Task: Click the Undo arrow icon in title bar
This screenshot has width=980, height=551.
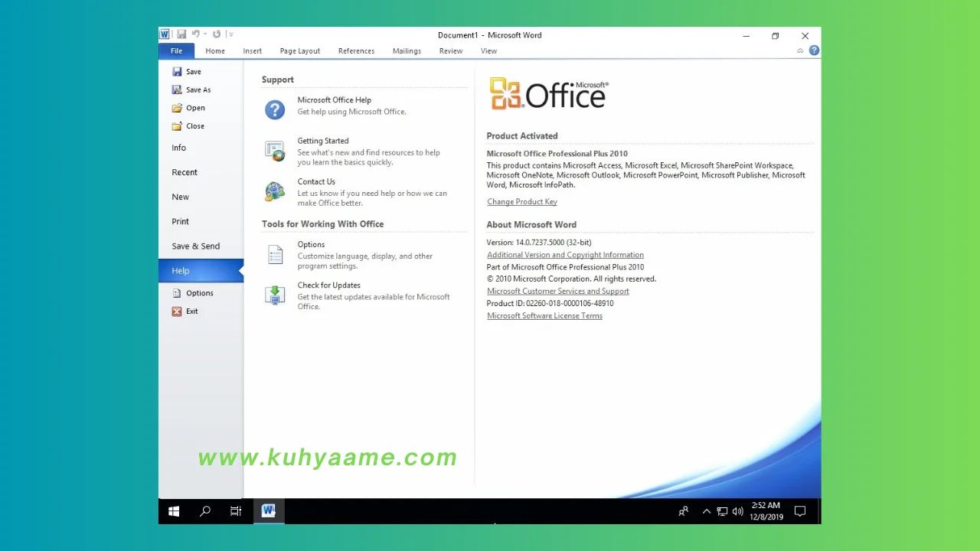Action: tap(195, 34)
